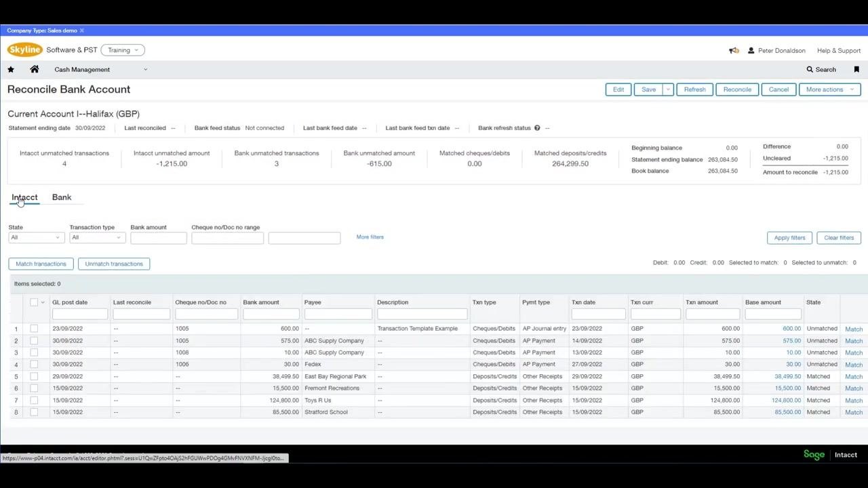868x488 pixels.
Task: Open Help & Support
Action: 839,50
